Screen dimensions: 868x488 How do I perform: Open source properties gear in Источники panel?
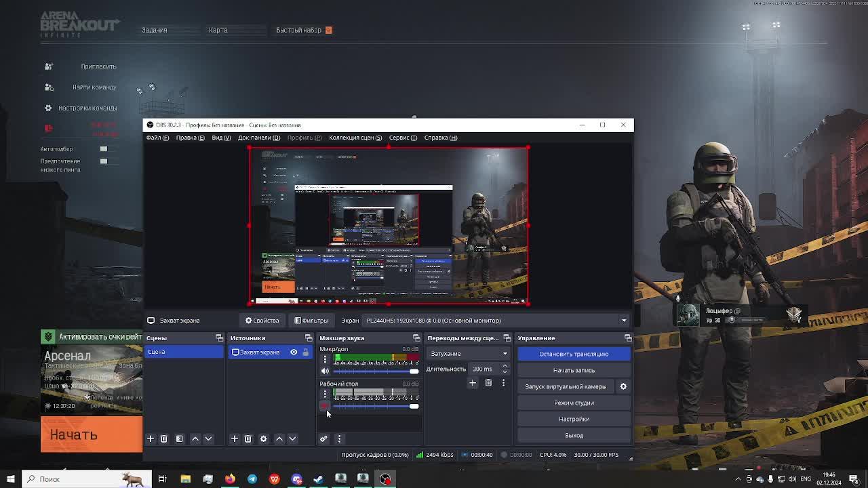coord(264,439)
